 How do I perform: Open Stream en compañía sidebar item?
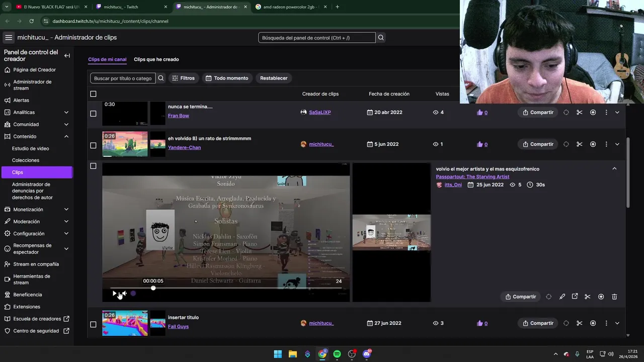tap(36, 264)
